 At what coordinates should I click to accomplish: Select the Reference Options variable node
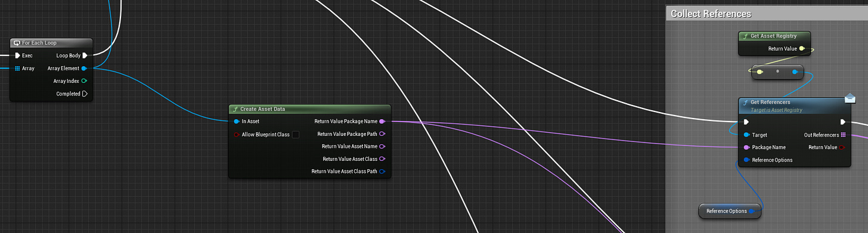730,211
